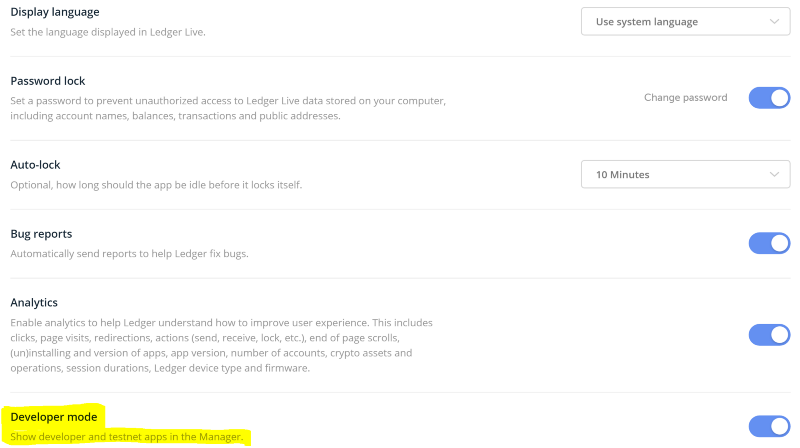
Task: Click the Auto-lock setting title
Action: (x=35, y=165)
